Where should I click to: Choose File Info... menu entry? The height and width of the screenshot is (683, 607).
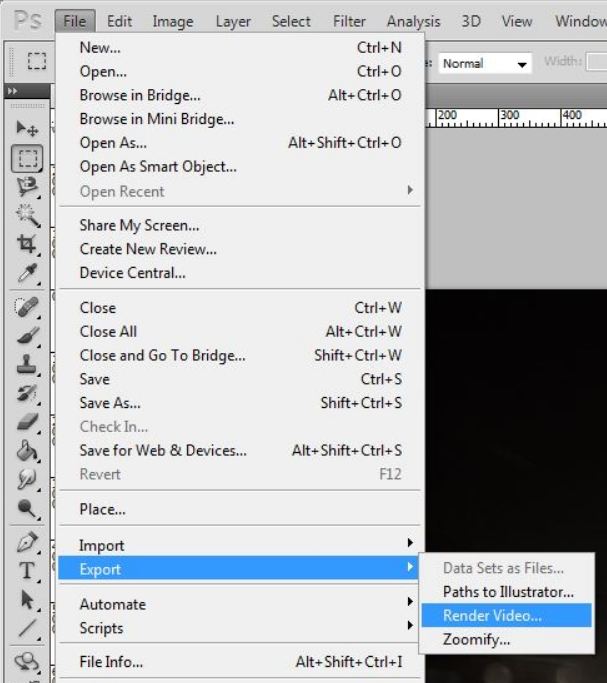tap(241, 662)
